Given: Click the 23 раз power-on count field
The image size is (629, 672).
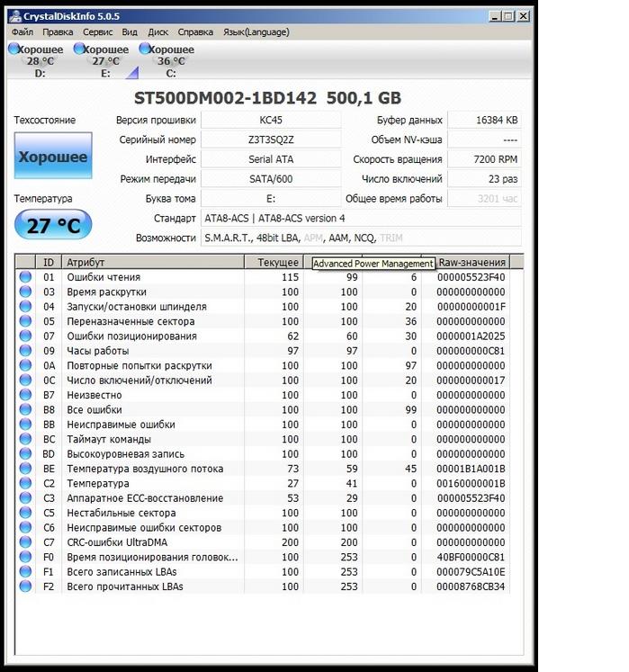Looking at the screenshot, I should click(x=484, y=179).
